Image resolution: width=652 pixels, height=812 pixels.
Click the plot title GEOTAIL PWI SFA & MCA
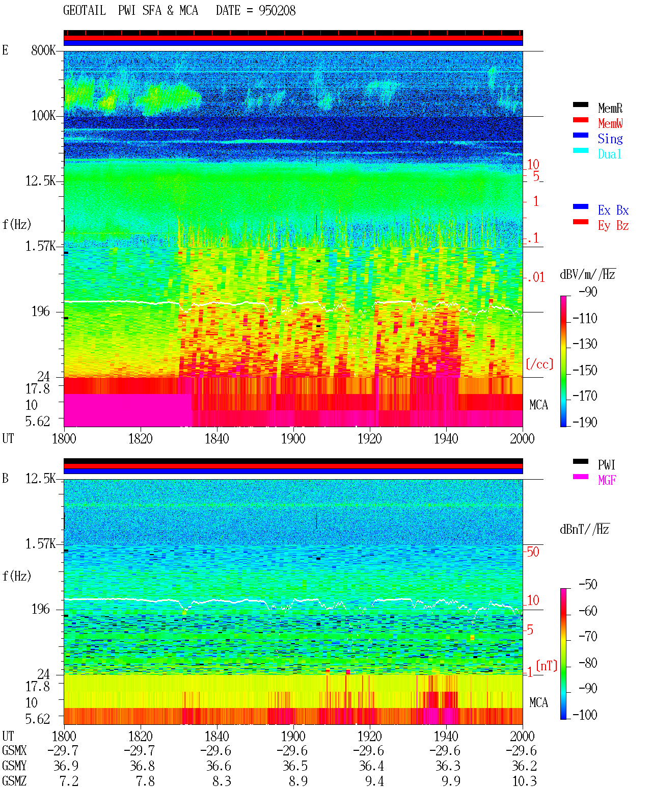pyautogui.click(x=131, y=11)
